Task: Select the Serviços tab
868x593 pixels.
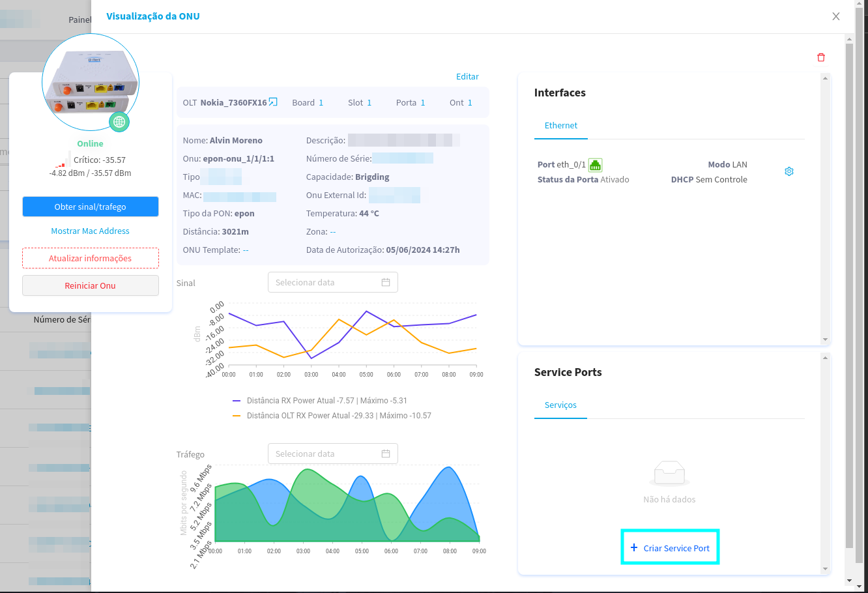Action: (x=560, y=405)
